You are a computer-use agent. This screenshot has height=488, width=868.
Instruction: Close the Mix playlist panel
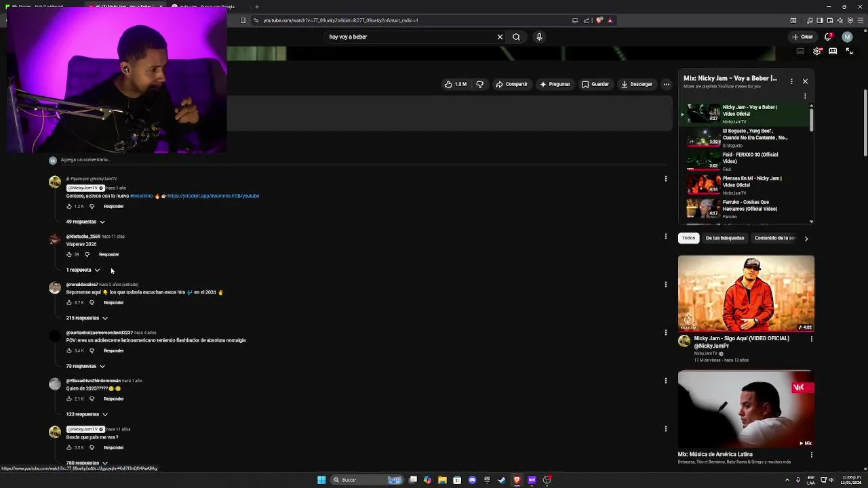805,81
